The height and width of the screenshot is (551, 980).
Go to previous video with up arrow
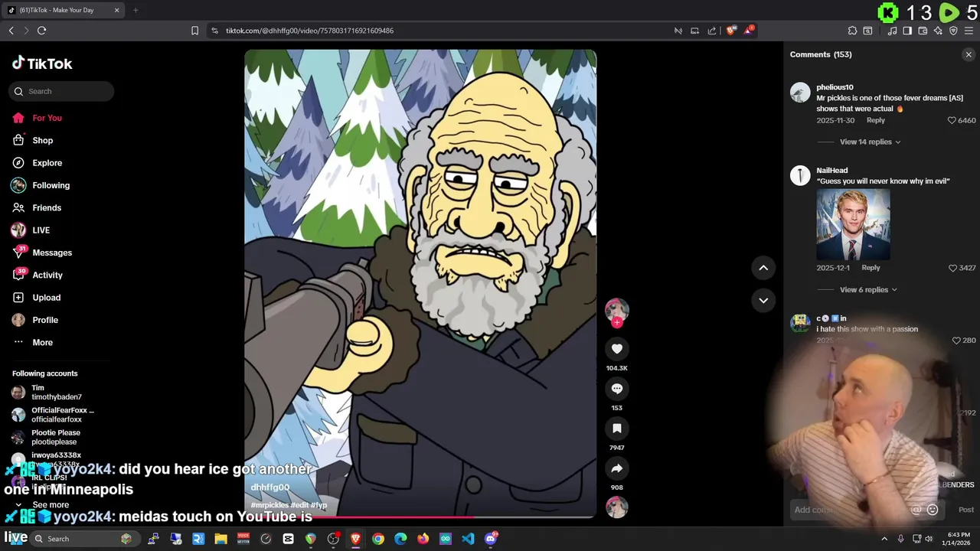(763, 268)
